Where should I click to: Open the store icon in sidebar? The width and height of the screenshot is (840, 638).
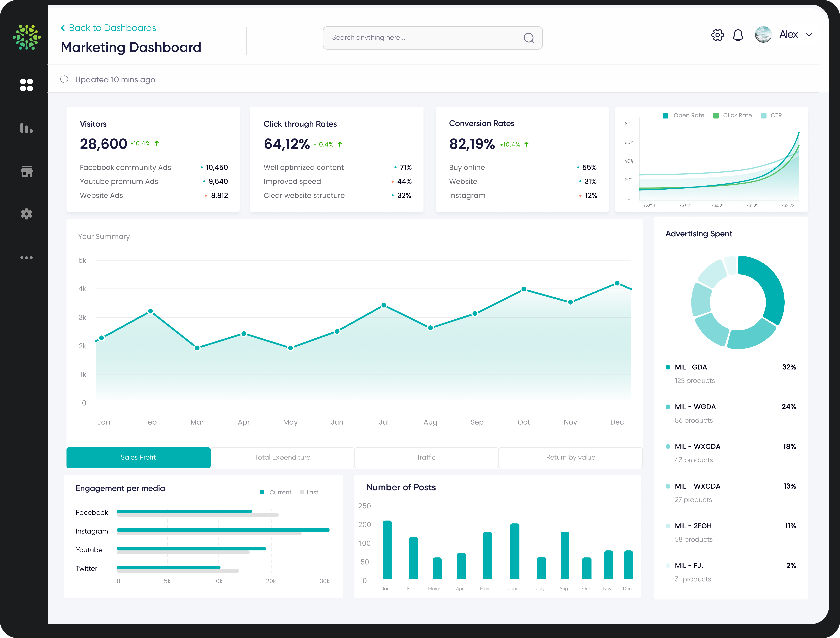pos(26,171)
